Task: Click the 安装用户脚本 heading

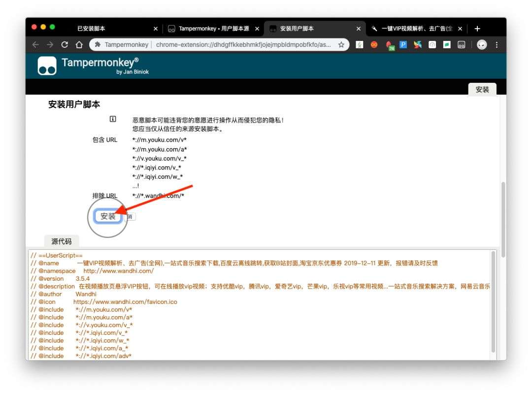Action: coord(74,104)
